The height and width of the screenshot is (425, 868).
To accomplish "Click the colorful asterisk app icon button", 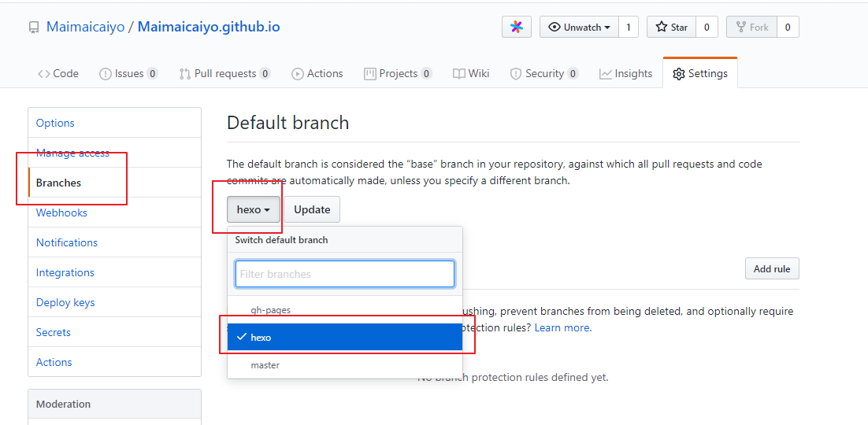I will [517, 27].
